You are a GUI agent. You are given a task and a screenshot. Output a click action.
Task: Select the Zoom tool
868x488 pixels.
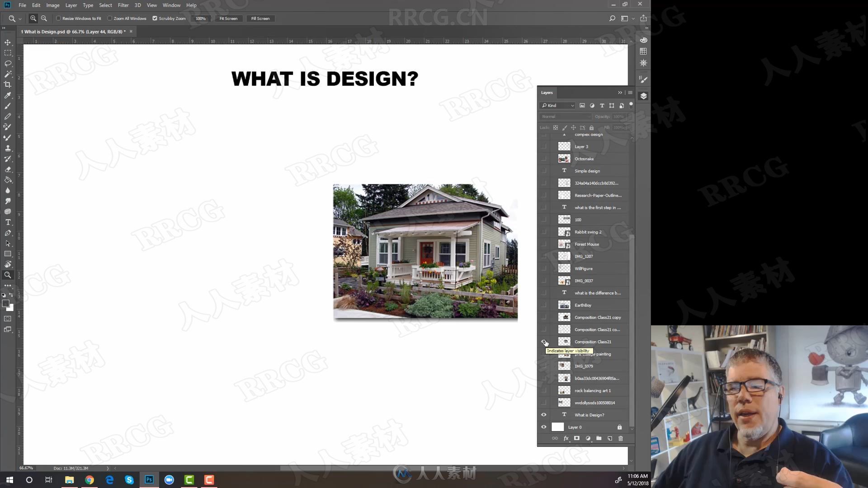pyautogui.click(x=8, y=275)
